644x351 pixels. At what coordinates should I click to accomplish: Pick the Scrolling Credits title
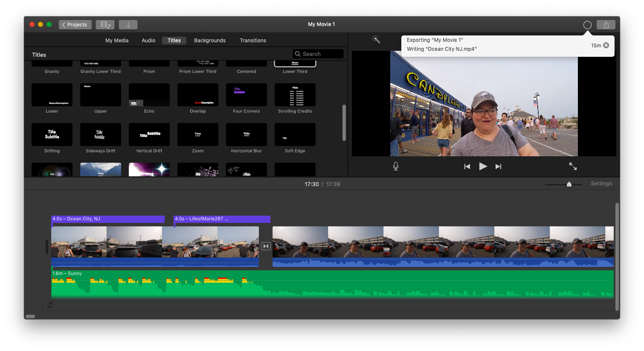(295, 95)
